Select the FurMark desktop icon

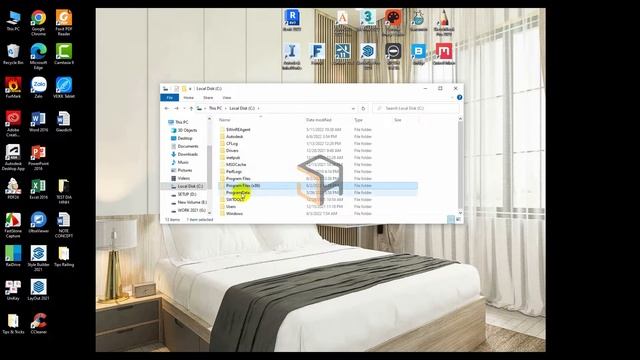(13, 87)
